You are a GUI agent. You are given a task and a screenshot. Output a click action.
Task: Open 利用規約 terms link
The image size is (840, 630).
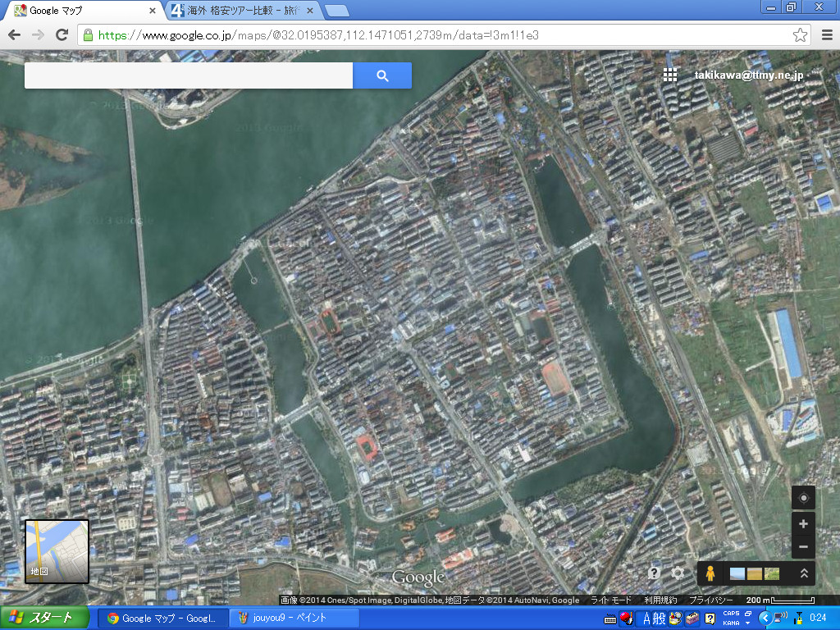660,600
